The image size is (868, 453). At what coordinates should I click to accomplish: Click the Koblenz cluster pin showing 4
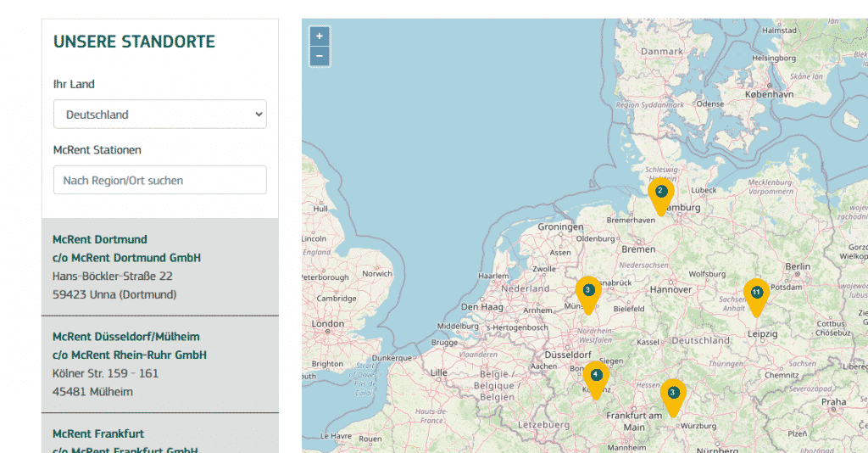point(596,380)
